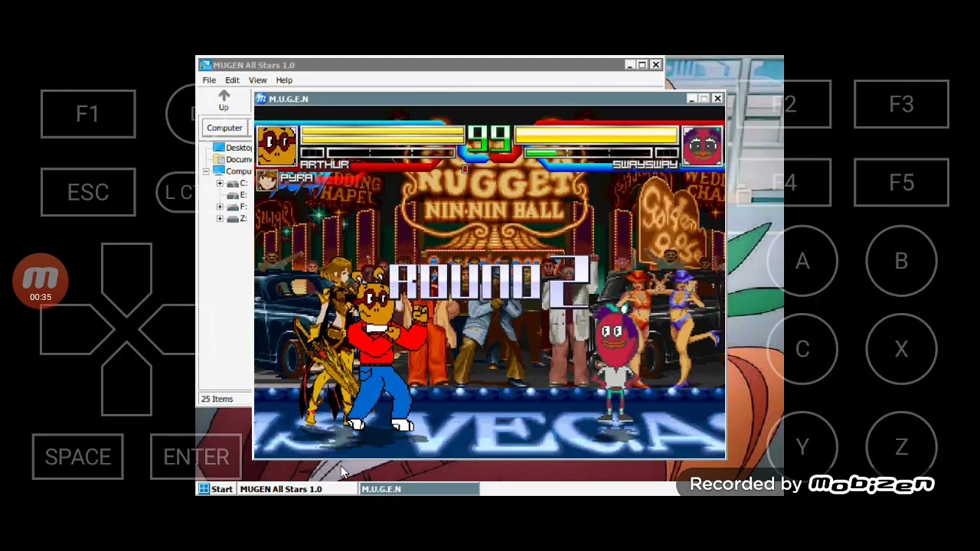Select the Z: drive icon

[x=233, y=219]
